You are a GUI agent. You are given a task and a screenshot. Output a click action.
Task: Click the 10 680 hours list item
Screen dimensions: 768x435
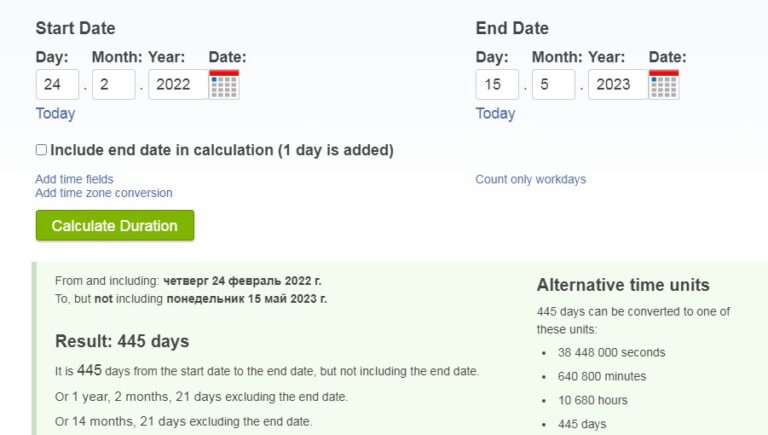click(593, 400)
